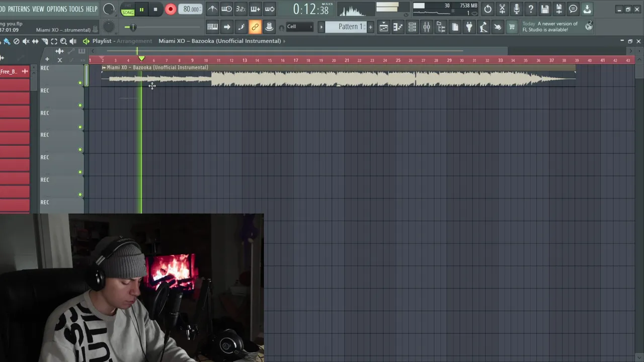The image size is (644, 362).
Task: Select the playlist select tool
Action: coord(54,41)
